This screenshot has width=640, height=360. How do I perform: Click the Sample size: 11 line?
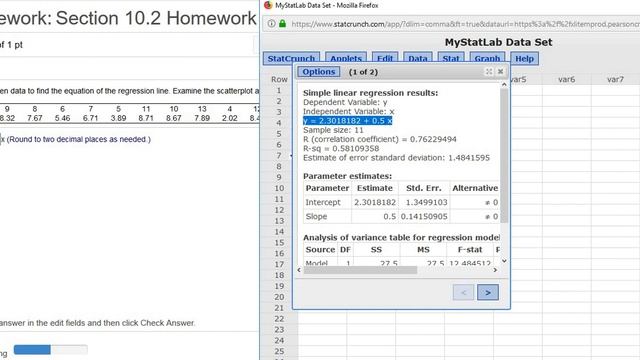(333, 130)
